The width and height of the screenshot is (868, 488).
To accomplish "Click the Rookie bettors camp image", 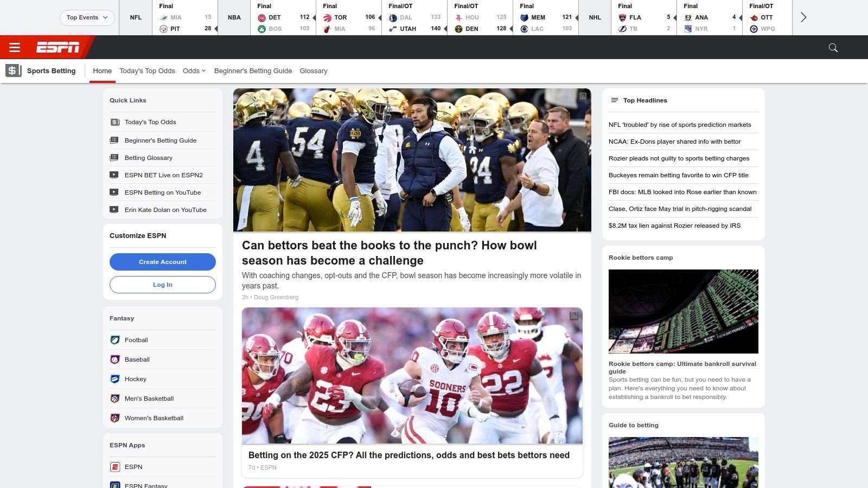I will click(683, 311).
